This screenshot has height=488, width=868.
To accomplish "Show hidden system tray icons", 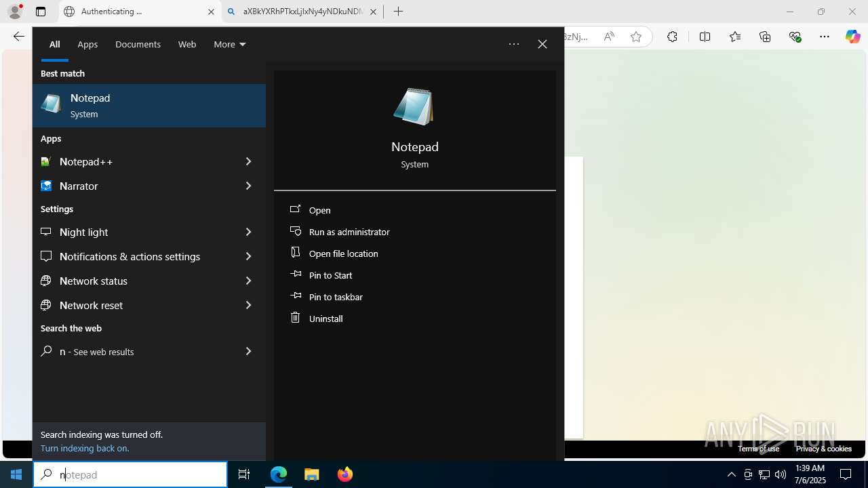I will coord(731,474).
